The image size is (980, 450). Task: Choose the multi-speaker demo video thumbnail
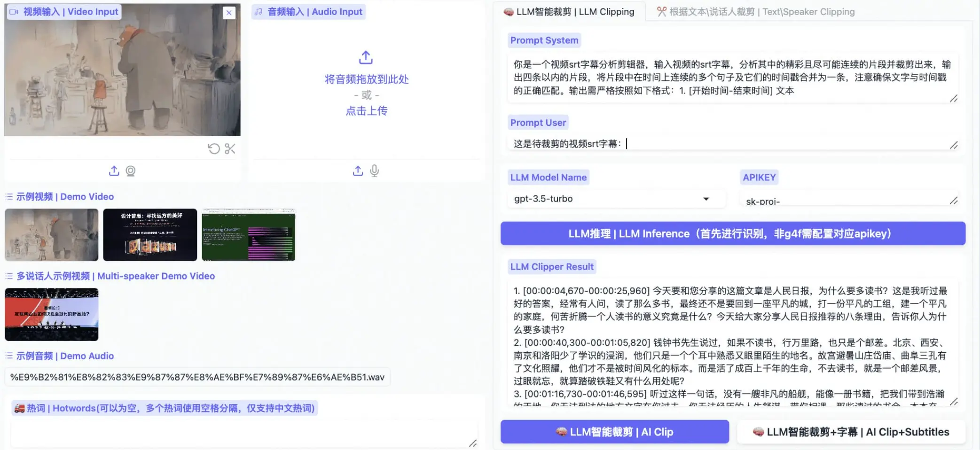tap(52, 314)
